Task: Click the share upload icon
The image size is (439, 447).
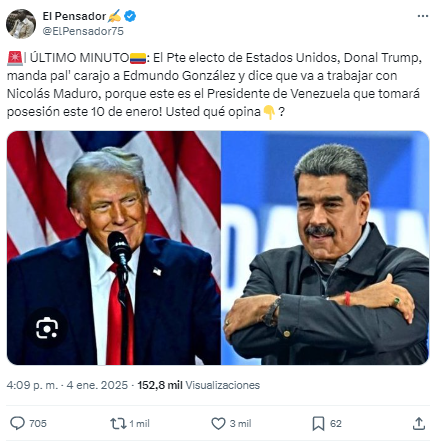Action: point(419,423)
